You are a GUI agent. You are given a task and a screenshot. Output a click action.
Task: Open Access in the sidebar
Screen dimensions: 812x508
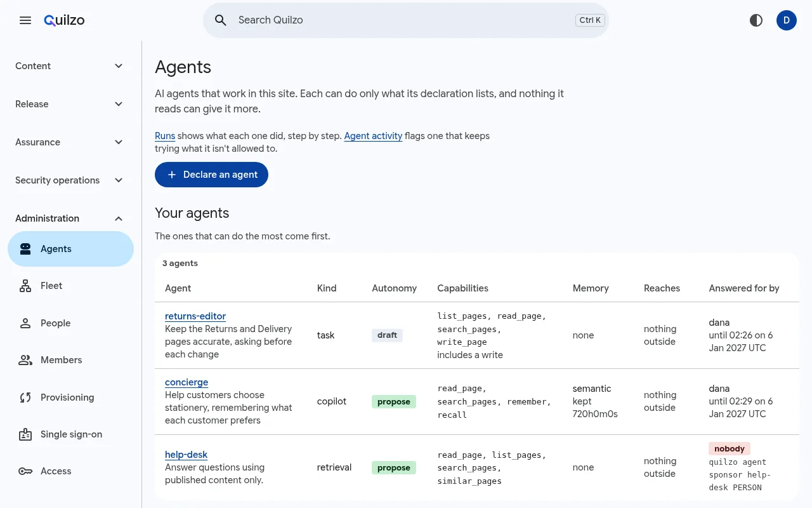(x=70, y=471)
